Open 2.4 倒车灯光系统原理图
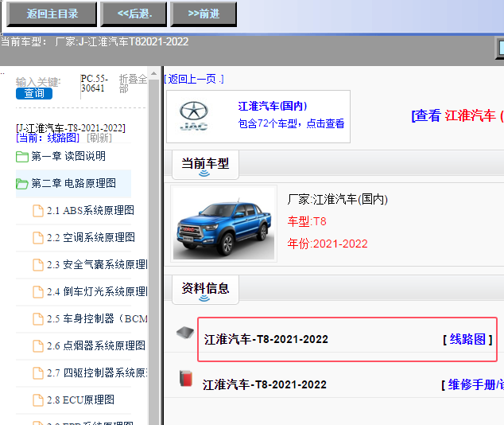 pyautogui.click(x=97, y=291)
